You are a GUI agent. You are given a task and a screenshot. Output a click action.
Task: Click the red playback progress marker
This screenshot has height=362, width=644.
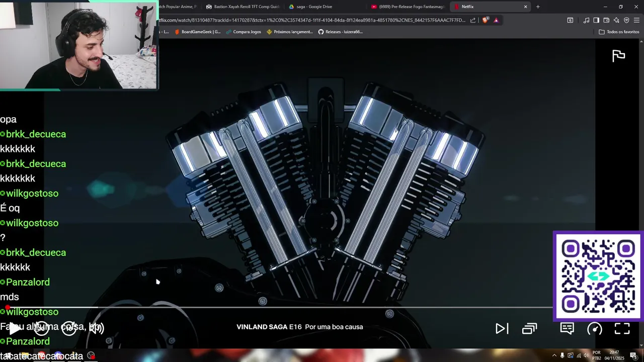[x=8, y=307]
